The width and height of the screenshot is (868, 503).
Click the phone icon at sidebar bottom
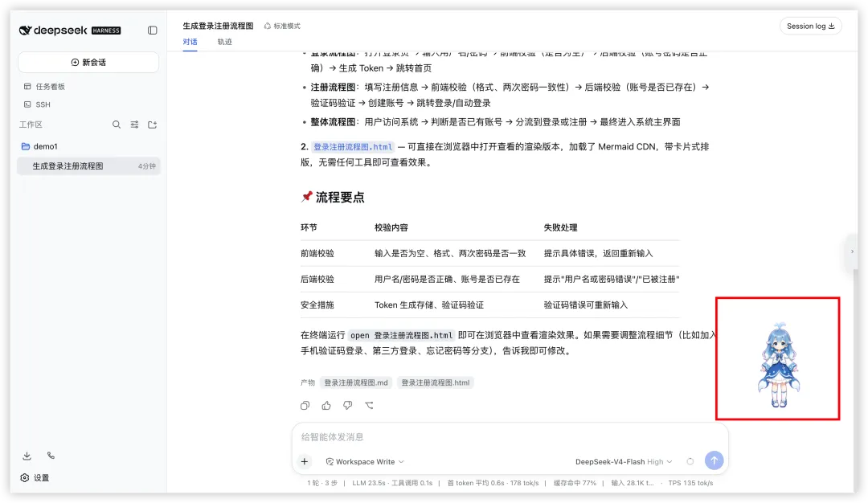point(51,456)
